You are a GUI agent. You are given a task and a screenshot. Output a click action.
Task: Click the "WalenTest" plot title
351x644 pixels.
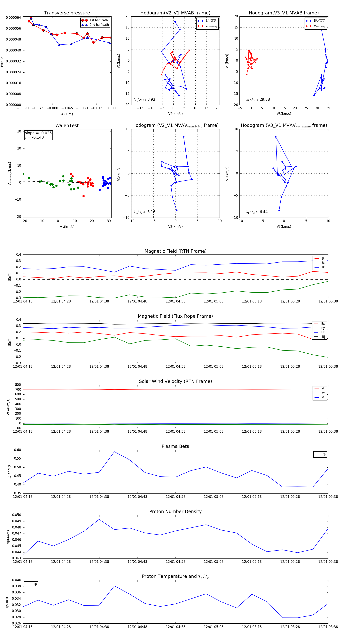click(67, 125)
